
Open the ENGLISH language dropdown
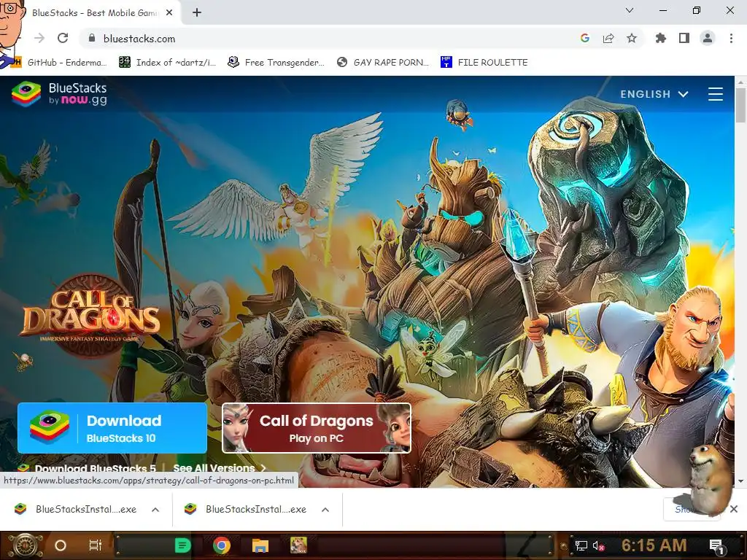654,94
